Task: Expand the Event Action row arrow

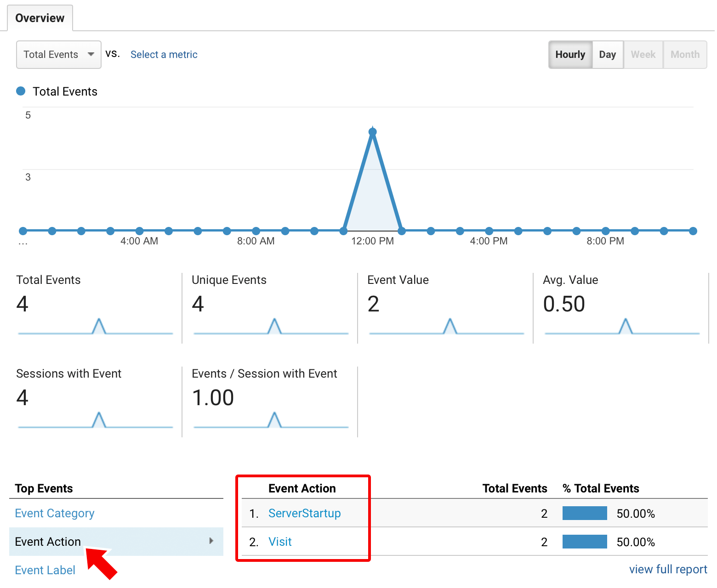Action: tap(211, 541)
